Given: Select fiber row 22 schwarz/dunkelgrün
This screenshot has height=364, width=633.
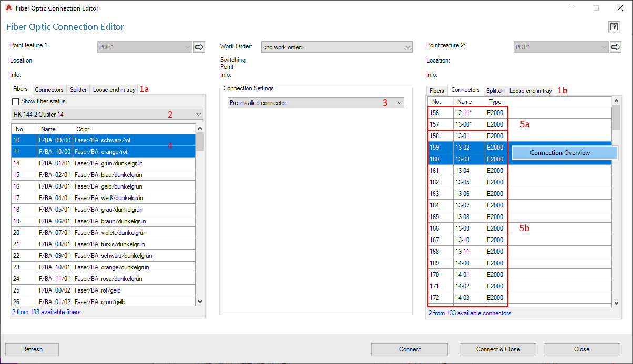Looking at the screenshot, I should tap(104, 255).
